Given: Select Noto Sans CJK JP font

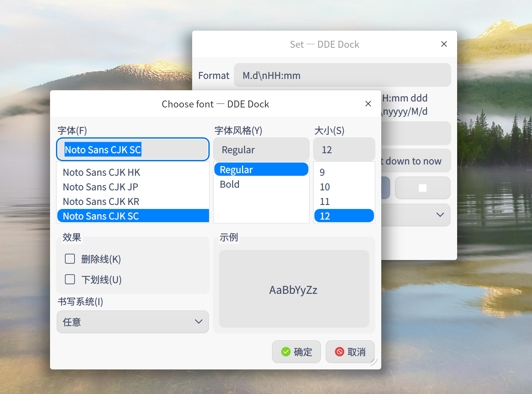Looking at the screenshot, I should pyautogui.click(x=100, y=187).
